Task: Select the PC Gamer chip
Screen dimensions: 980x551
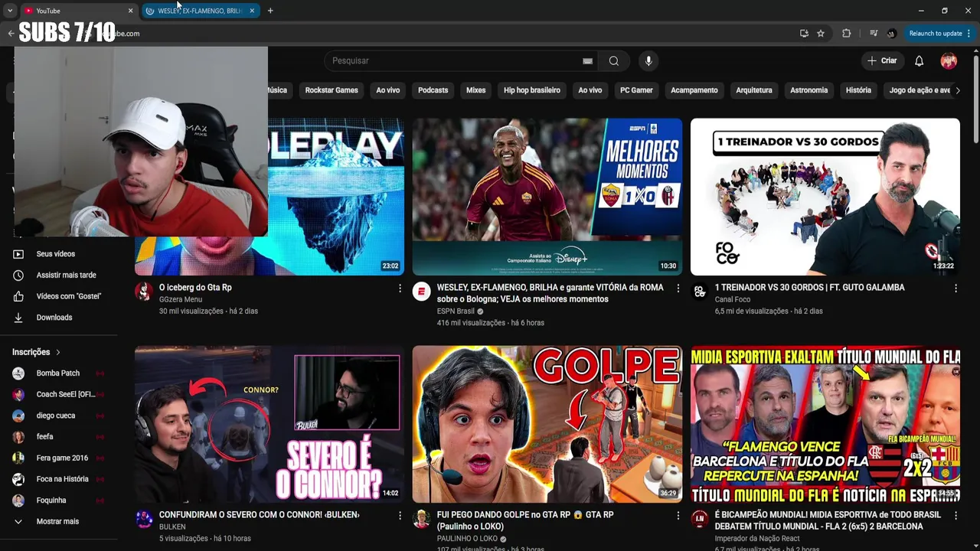Action: point(636,90)
